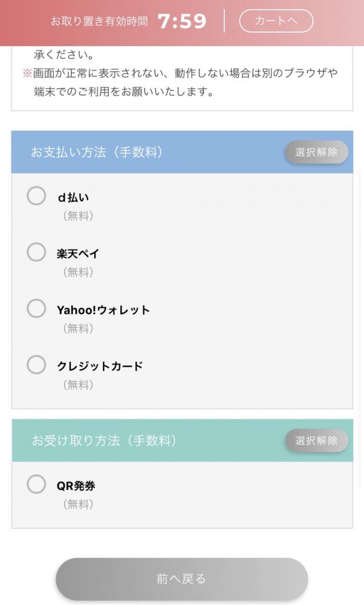Click the 7:59 hold countdown timer
This screenshot has height=605, width=364.
(182, 21)
